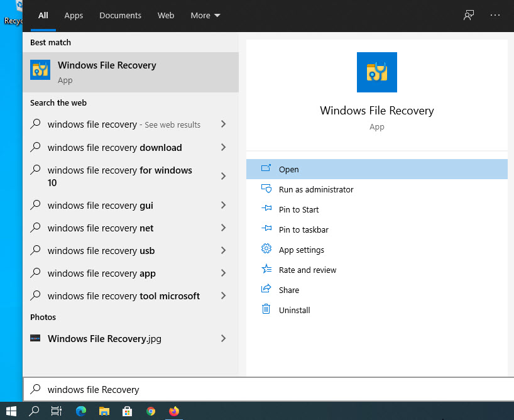Select the Share option
Viewport: 514px width, 420px height.
pos(376,290)
